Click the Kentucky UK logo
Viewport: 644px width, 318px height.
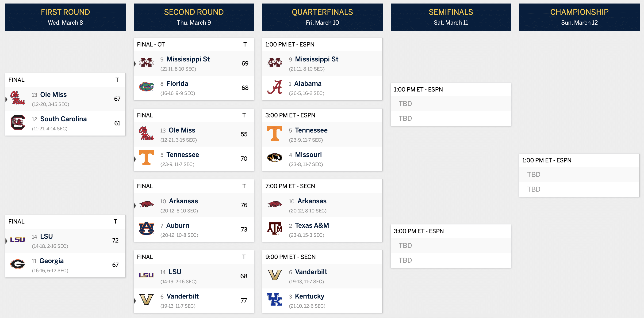pyautogui.click(x=275, y=299)
